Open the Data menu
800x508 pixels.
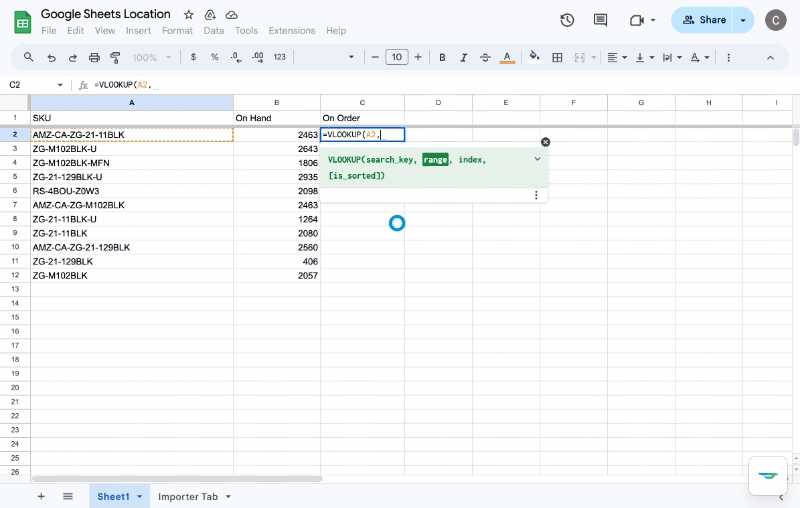click(x=214, y=31)
